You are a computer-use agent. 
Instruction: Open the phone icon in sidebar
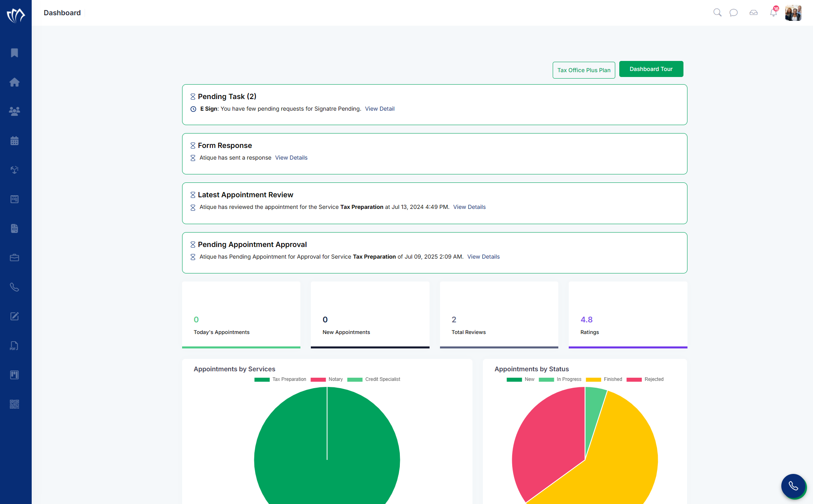[x=14, y=287]
